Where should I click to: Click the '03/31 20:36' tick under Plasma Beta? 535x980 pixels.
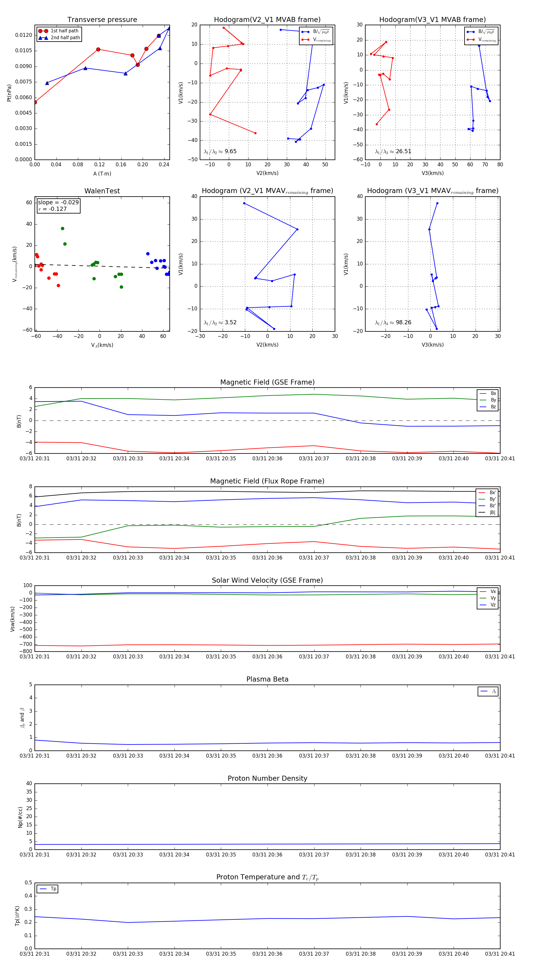pos(267,755)
